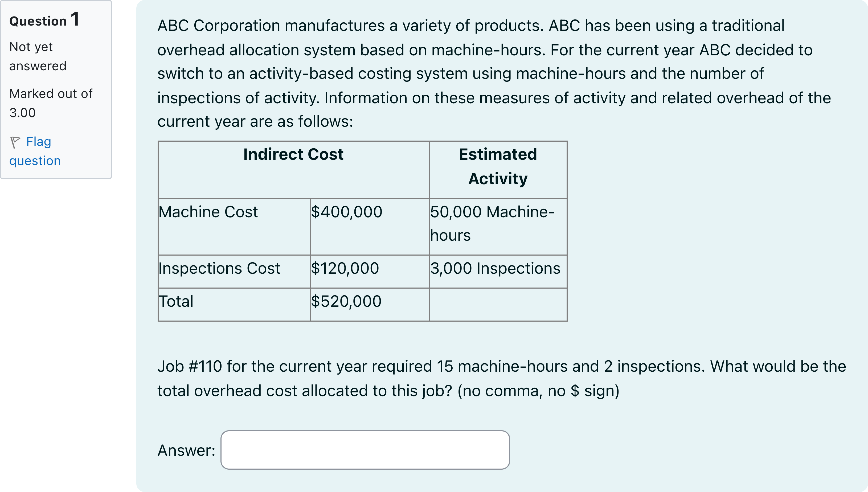Select the 'Estimated Activity' table header
This screenshot has width=868, height=492.
[x=498, y=166]
